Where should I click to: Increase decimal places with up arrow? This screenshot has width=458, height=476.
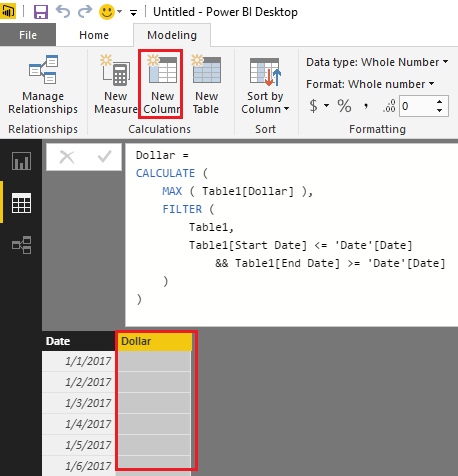(x=440, y=102)
